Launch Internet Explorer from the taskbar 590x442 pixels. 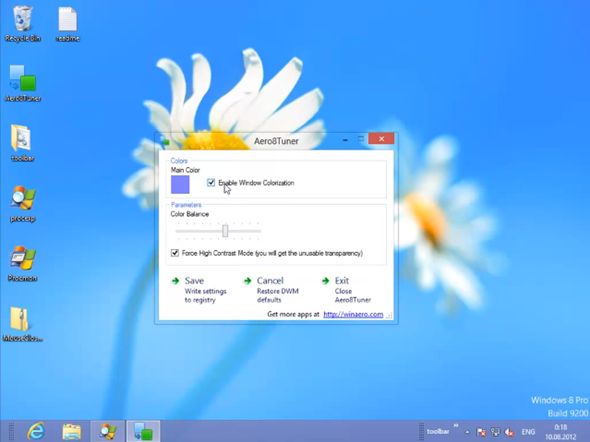36,431
